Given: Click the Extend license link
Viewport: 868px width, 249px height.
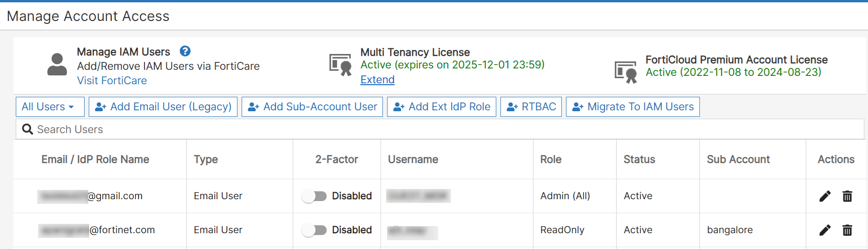Looking at the screenshot, I should [x=377, y=80].
